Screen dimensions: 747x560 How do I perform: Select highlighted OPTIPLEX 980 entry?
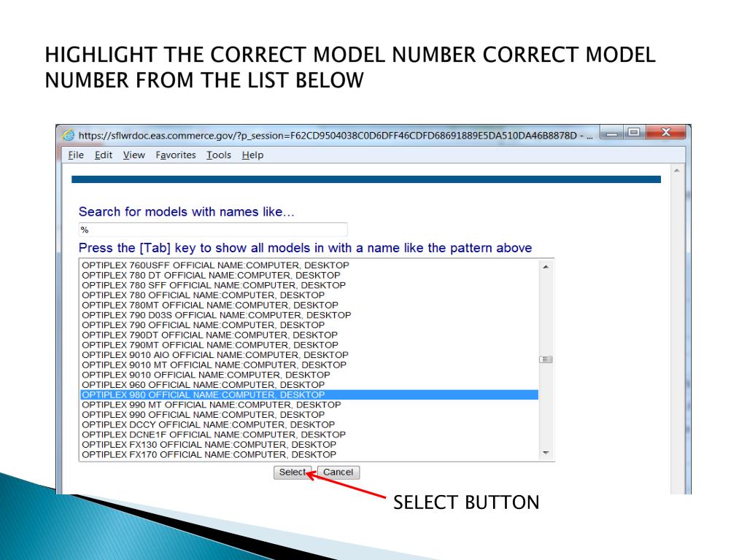tap(309, 394)
